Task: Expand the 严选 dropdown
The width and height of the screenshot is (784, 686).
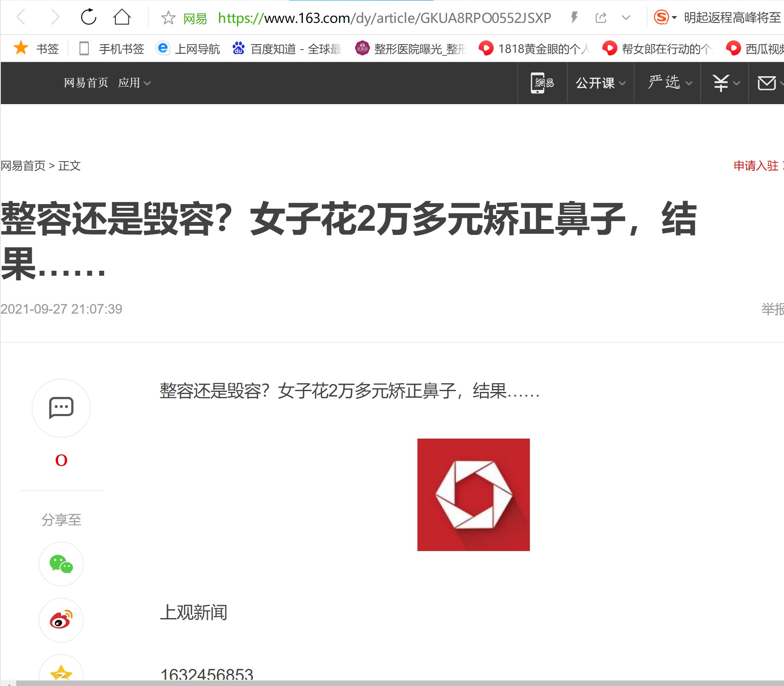Action: click(670, 82)
